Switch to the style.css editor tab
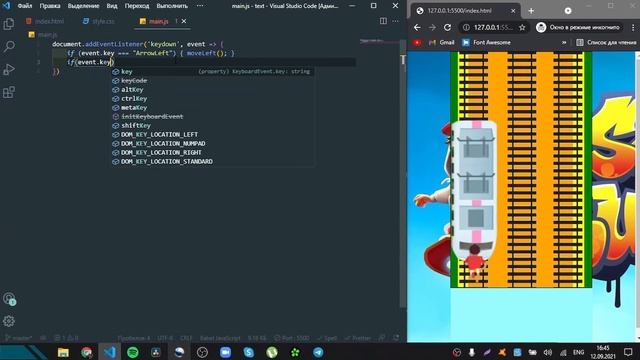This screenshot has height=360, width=640. click(99, 21)
